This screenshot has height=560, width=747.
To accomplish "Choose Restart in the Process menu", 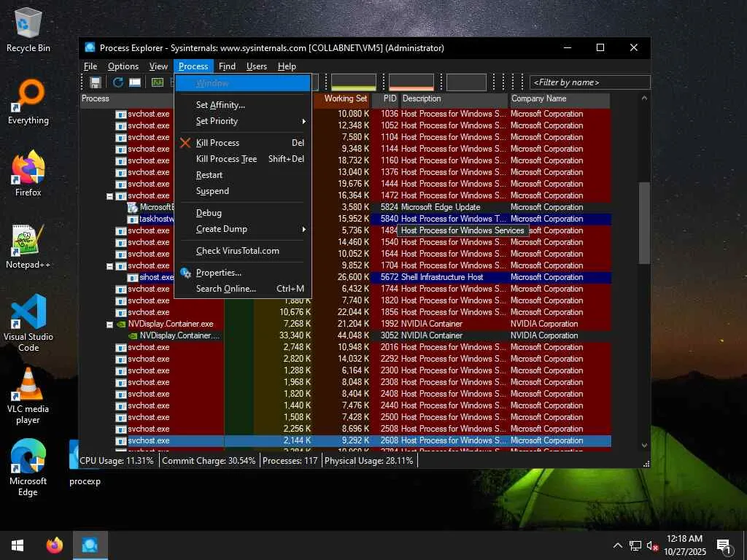I will pos(243,175).
